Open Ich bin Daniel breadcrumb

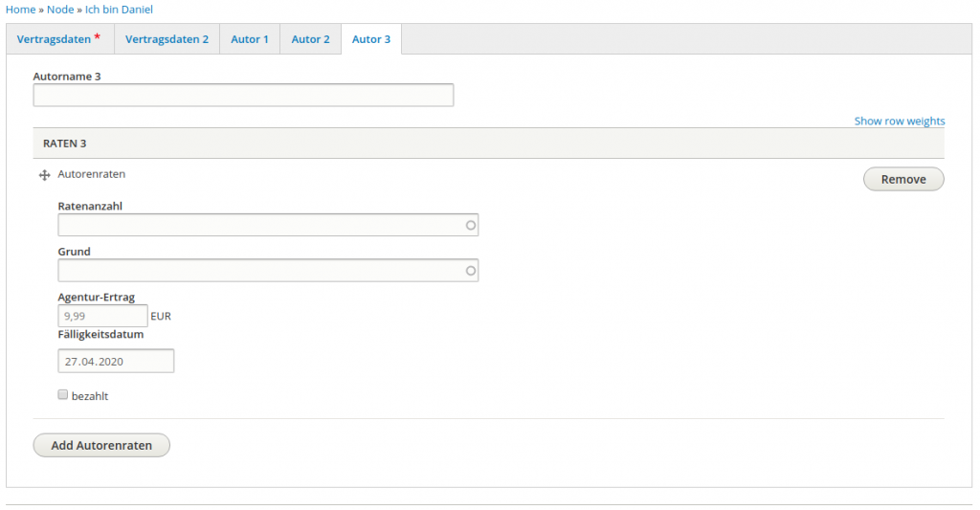(119, 10)
